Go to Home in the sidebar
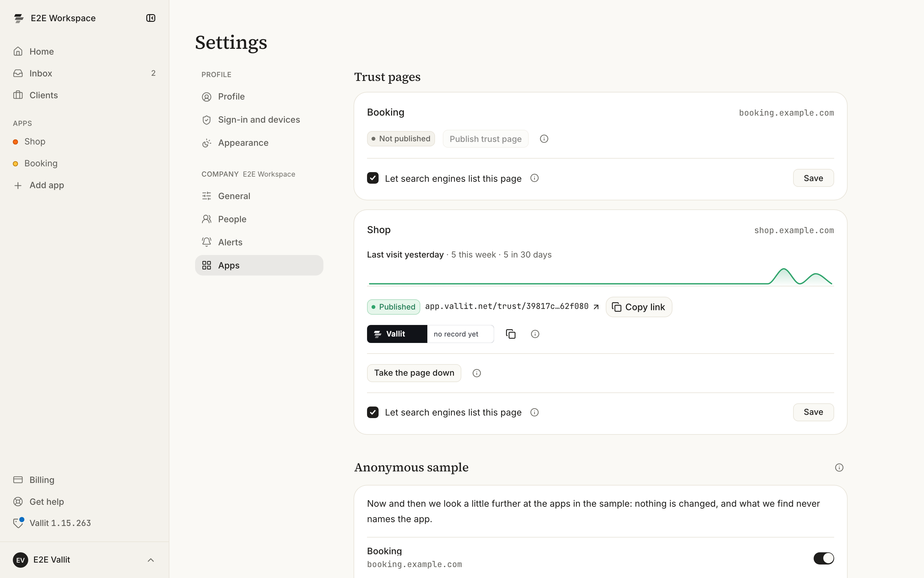Viewport: 924px width, 578px height. point(84,51)
